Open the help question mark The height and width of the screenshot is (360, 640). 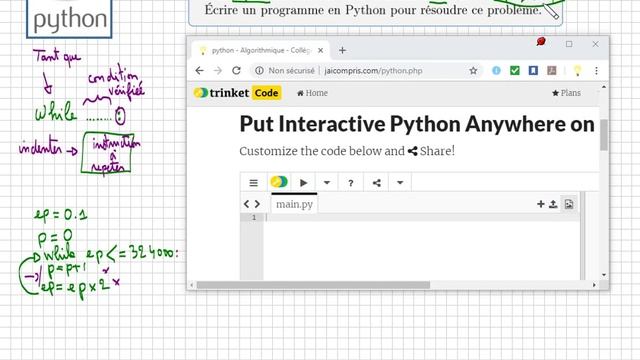[x=351, y=183]
